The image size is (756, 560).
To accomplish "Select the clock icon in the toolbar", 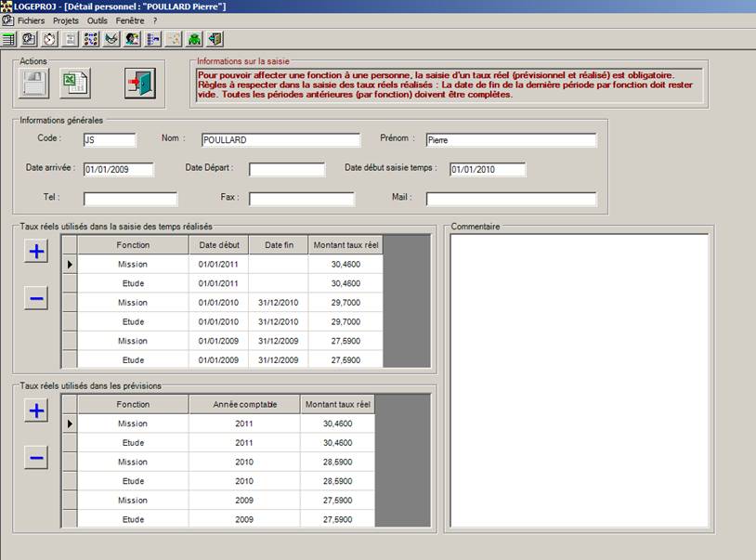I will tap(49, 38).
